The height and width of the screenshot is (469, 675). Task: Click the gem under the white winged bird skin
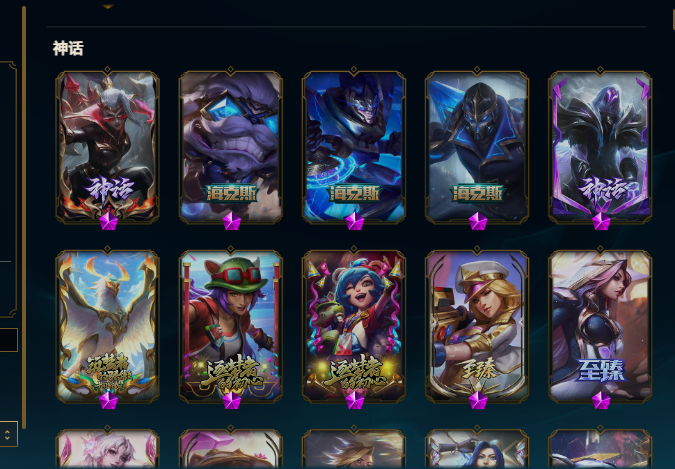[x=108, y=401]
